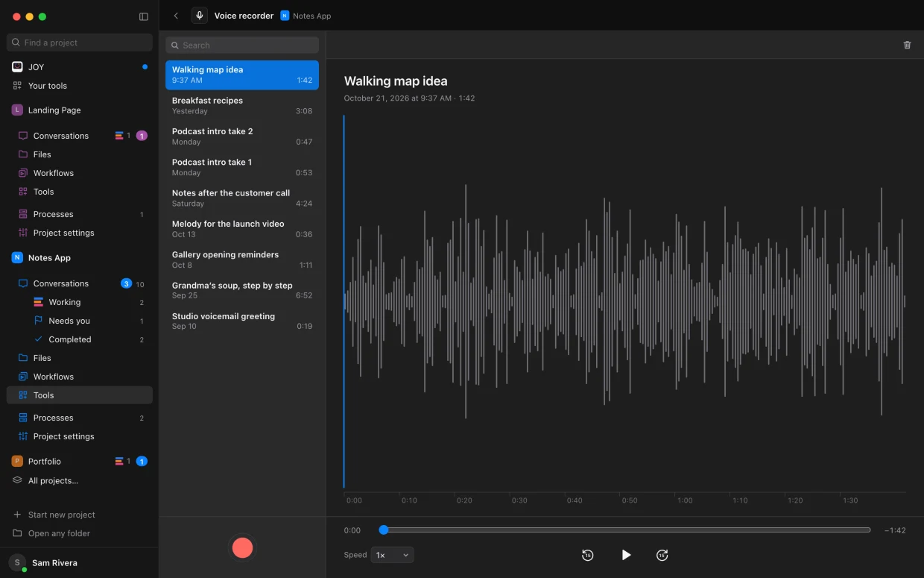The image size is (924, 578).
Task: Go back with the chevron arrow
Action: tap(176, 16)
